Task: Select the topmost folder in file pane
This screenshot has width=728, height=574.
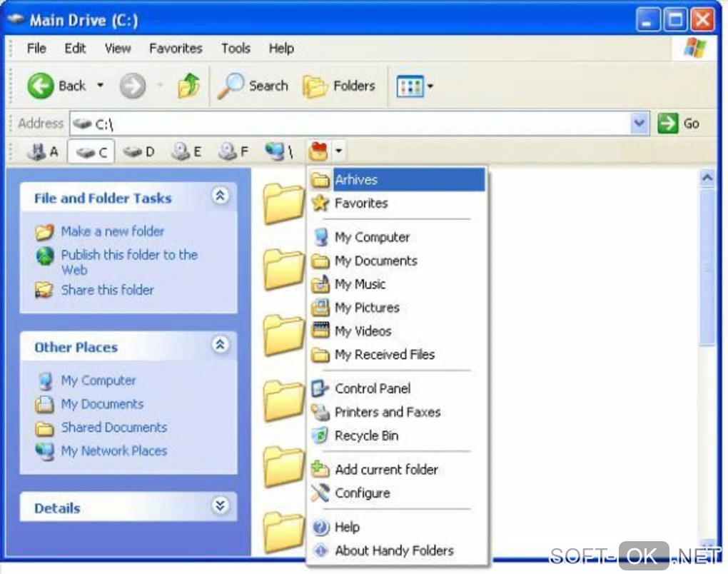Action: point(283,203)
